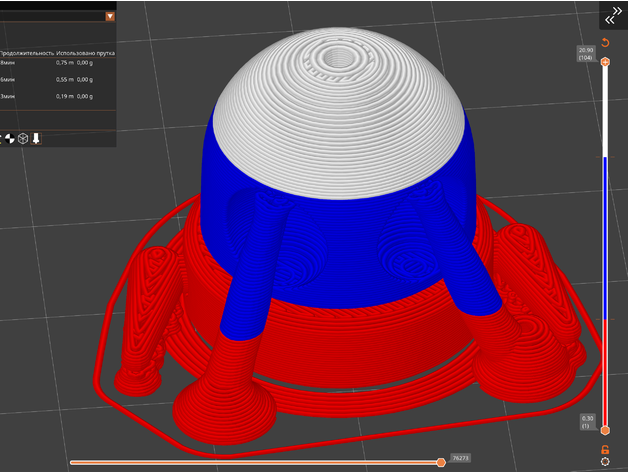This screenshot has width=628, height=472.
Task: Click the upper handle of vertical layer slider
Action: 605,63
